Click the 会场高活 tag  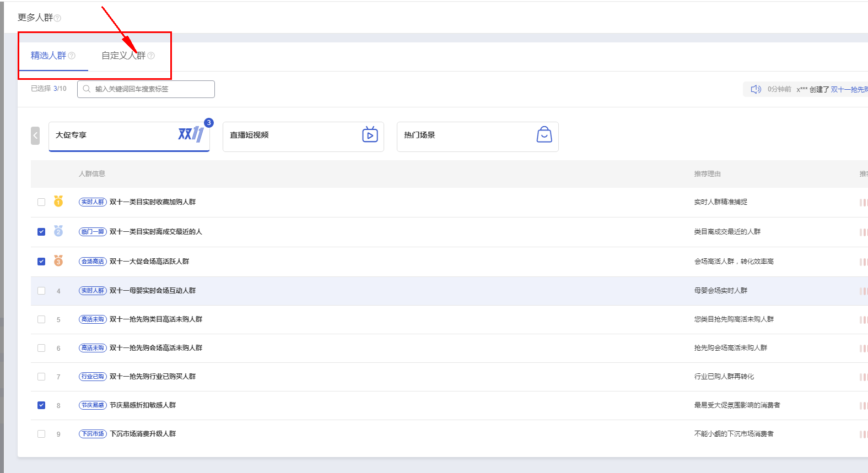[x=93, y=262]
